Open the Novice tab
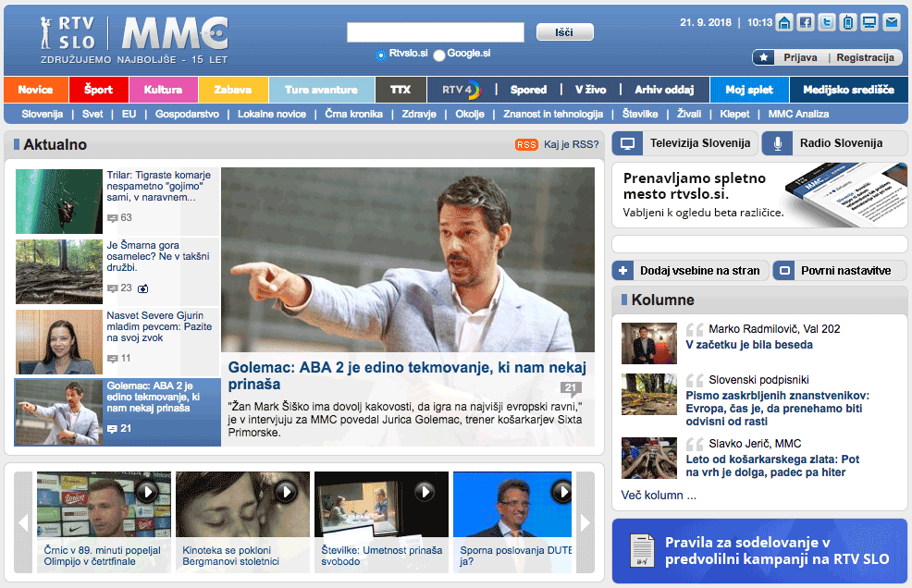This screenshot has width=912, height=588. [x=36, y=90]
